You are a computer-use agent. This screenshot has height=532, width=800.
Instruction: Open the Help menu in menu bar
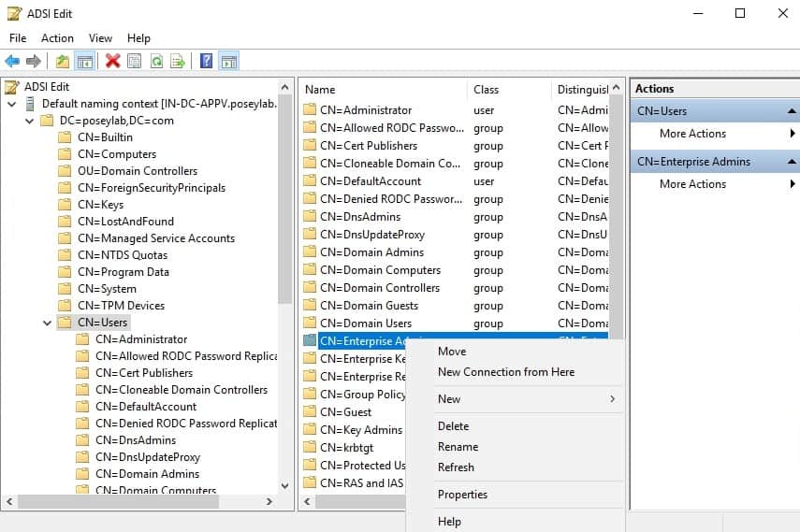click(x=138, y=38)
